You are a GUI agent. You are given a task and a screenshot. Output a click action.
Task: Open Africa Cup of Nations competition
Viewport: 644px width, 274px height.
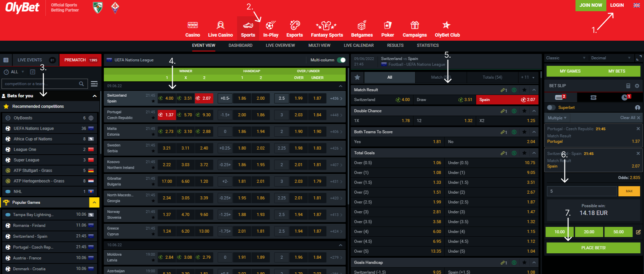[50, 139]
